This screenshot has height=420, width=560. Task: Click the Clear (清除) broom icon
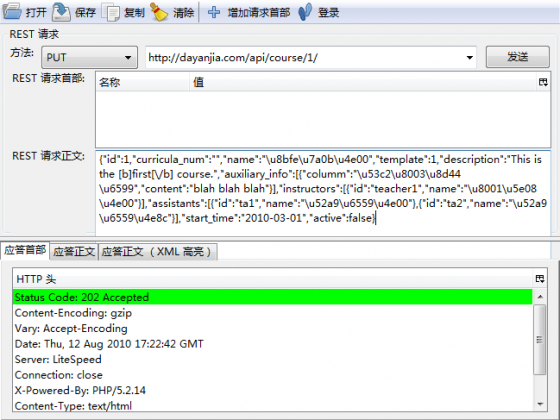(159, 12)
